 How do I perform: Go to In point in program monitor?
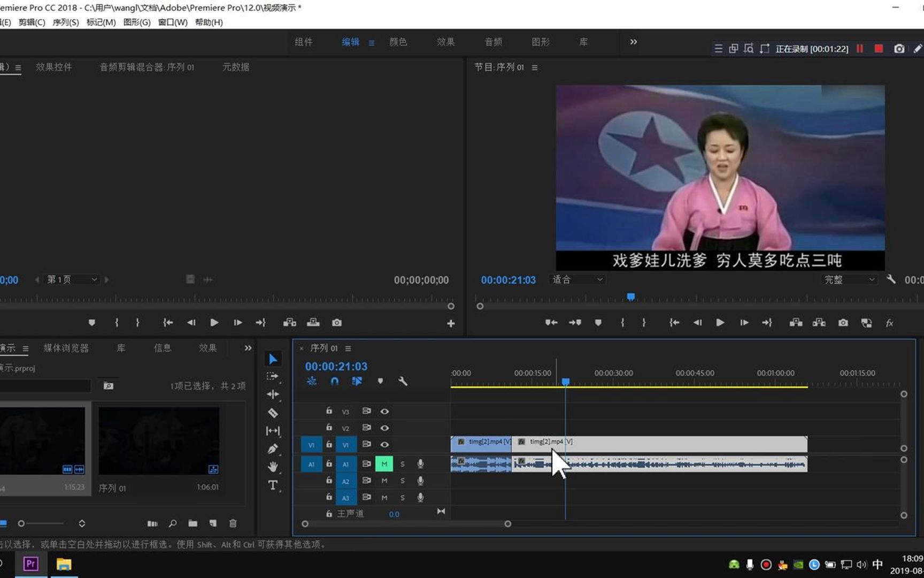point(674,323)
